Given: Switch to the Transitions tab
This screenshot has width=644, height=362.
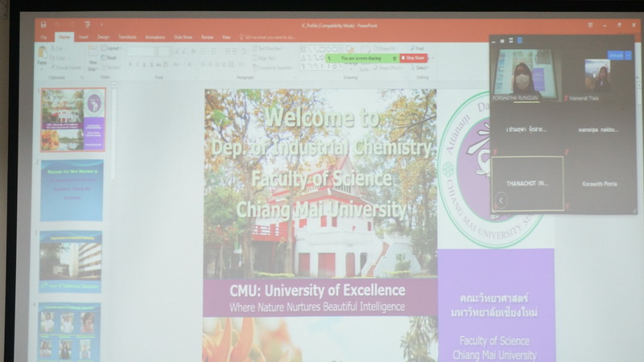Looking at the screenshot, I should 127,37.
